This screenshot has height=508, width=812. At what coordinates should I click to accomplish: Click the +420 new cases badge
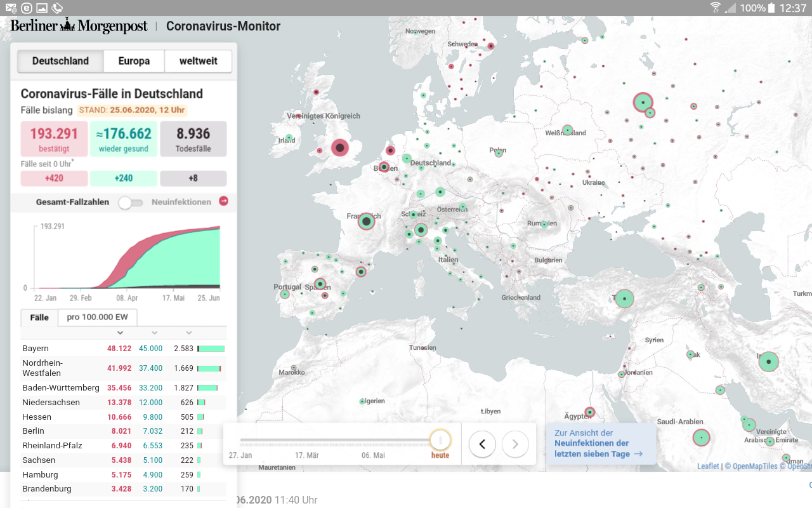[x=54, y=178]
